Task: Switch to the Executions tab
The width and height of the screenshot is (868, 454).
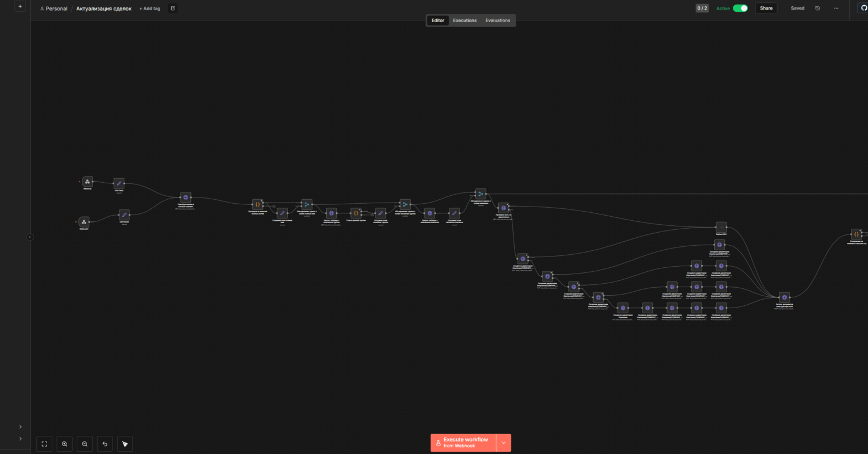Action: [465, 20]
